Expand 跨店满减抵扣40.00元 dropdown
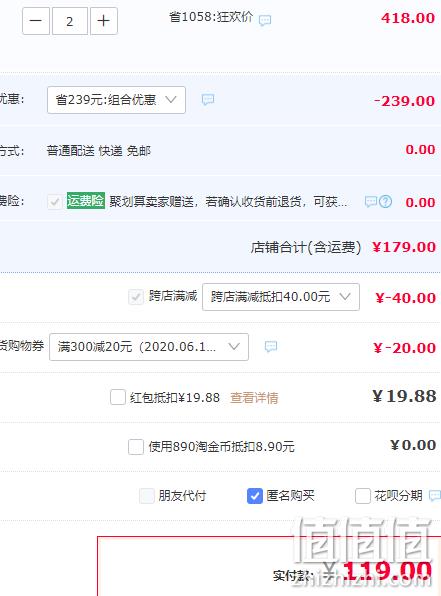Screen dimensions: 441x596 pos(281,297)
